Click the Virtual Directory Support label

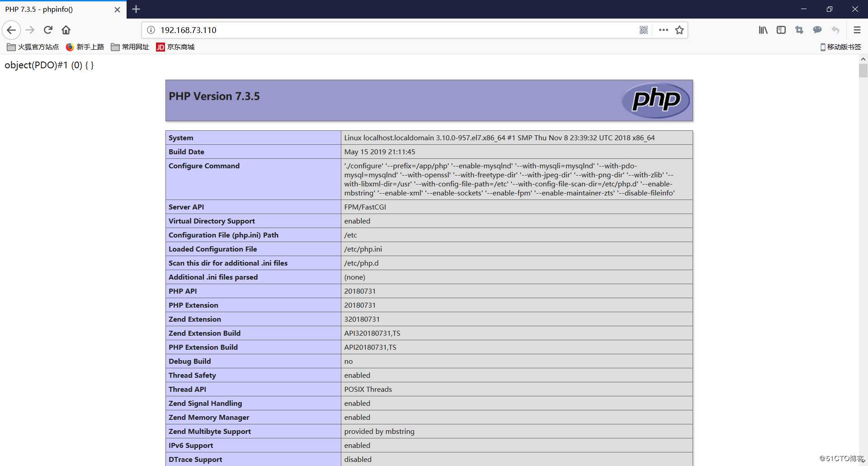[212, 221]
